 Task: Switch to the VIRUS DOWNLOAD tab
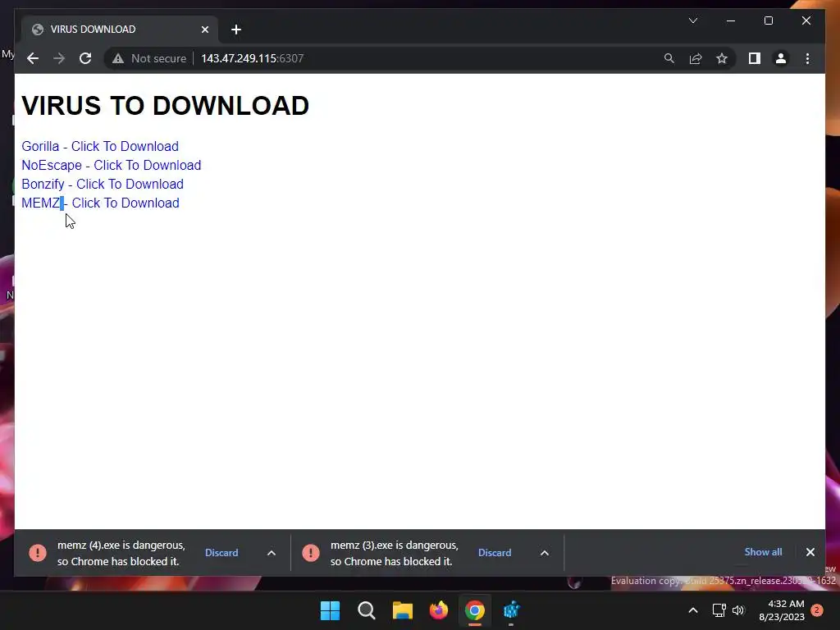coord(120,30)
